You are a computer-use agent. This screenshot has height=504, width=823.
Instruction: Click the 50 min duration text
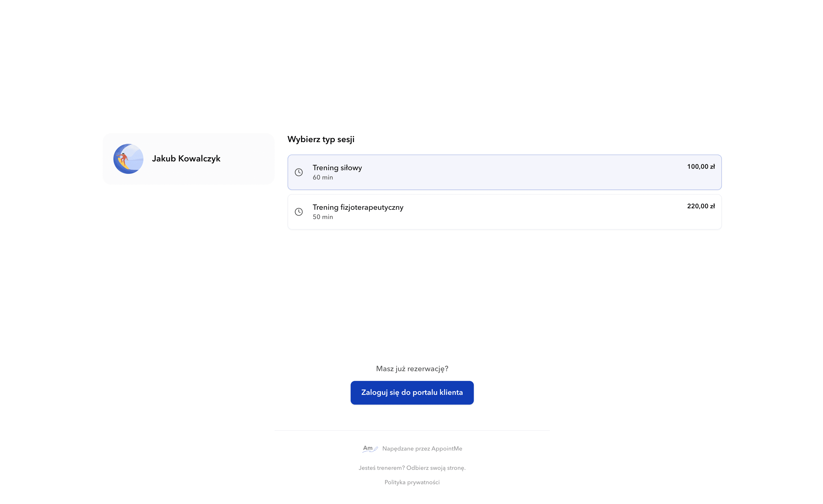point(323,217)
